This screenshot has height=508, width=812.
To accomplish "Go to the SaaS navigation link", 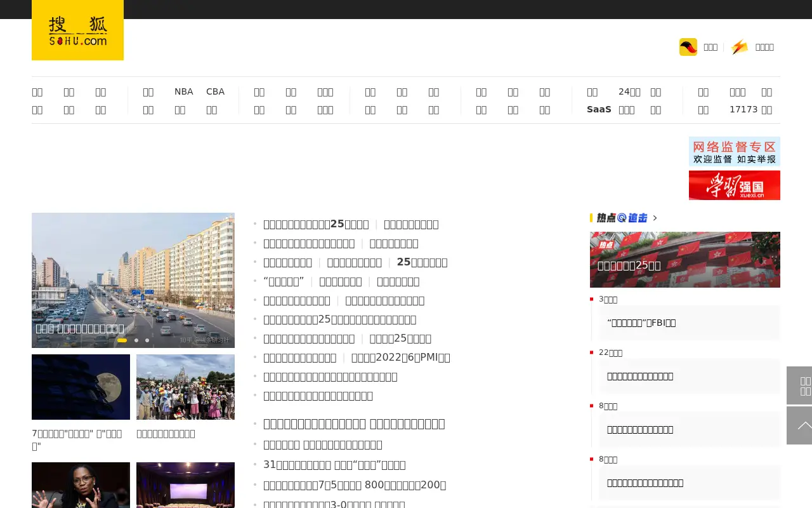I will click(599, 109).
